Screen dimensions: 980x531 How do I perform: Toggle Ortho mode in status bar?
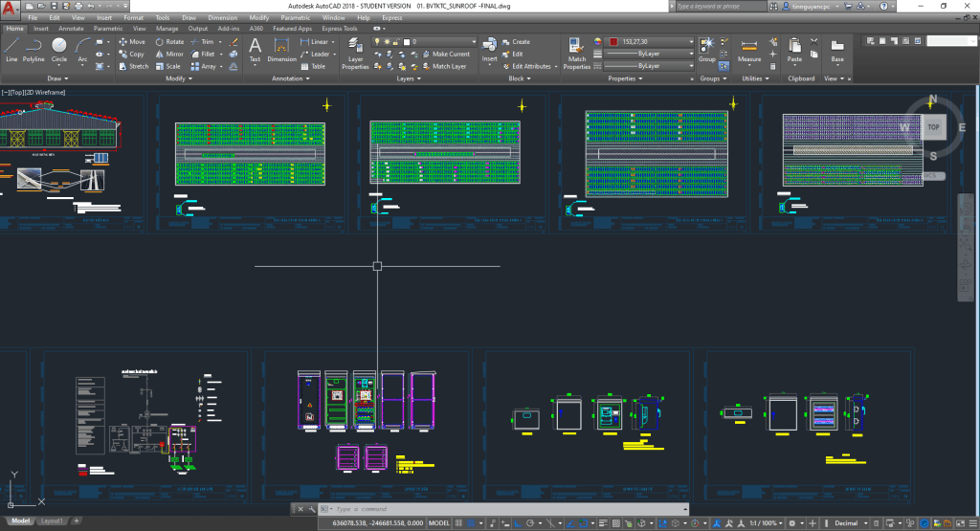(518, 523)
